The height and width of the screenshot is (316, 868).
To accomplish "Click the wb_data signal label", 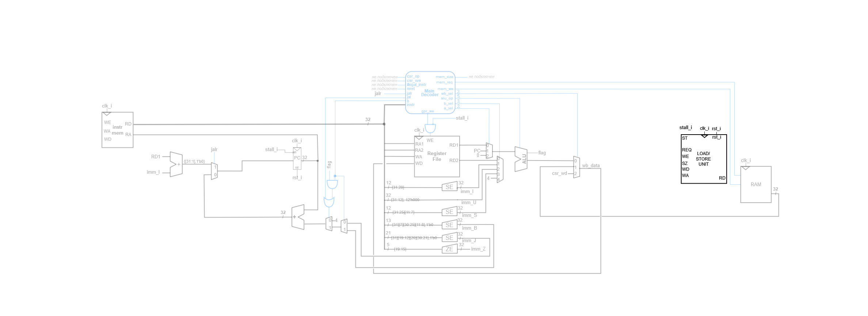I will [591, 166].
